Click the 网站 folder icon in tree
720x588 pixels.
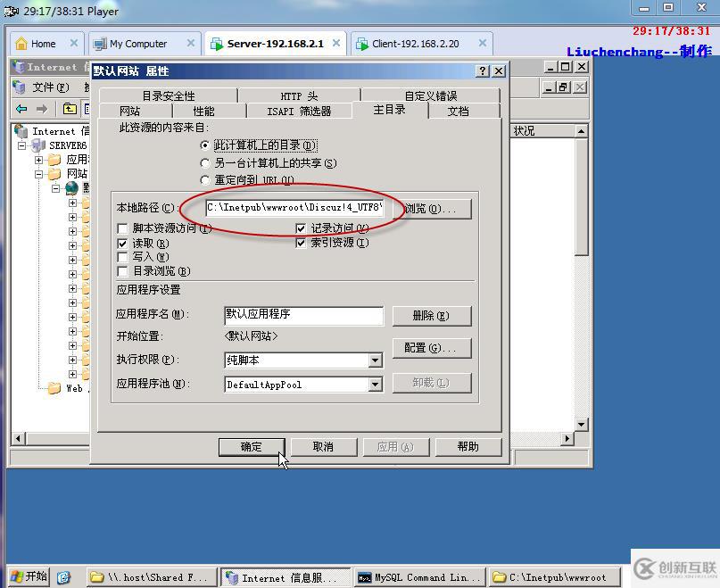(54, 174)
